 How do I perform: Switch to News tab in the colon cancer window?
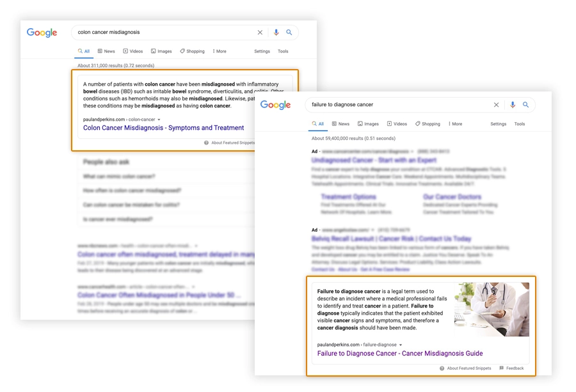pyautogui.click(x=106, y=51)
